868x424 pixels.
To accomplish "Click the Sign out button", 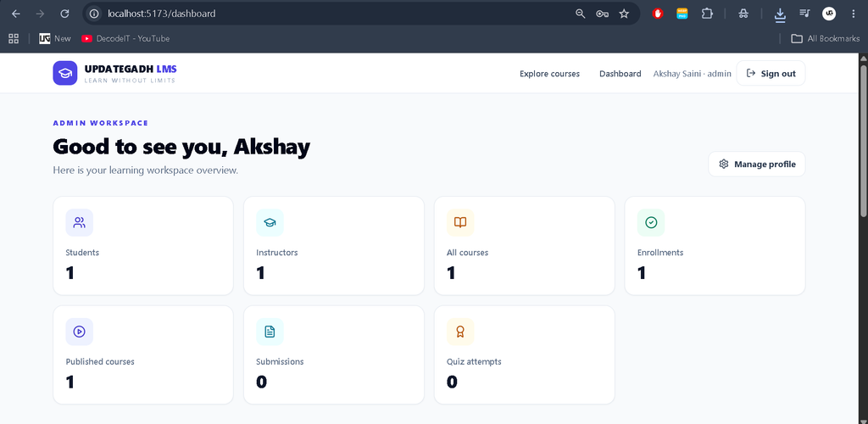I will click(x=771, y=73).
